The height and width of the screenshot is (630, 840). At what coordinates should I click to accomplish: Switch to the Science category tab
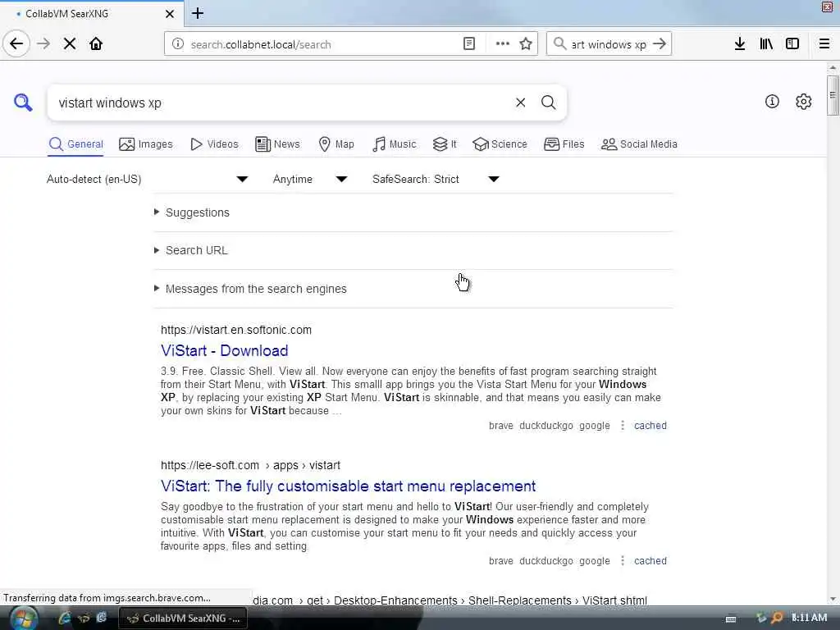[x=500, y=144]
